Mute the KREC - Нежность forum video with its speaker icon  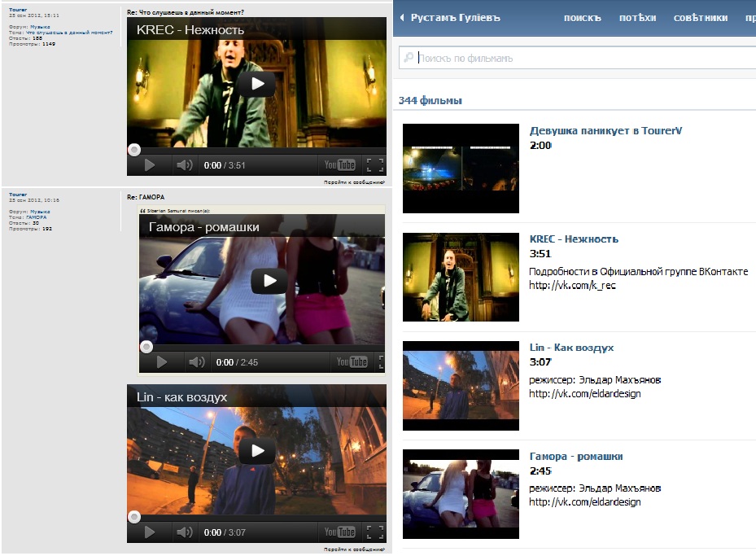184,165
